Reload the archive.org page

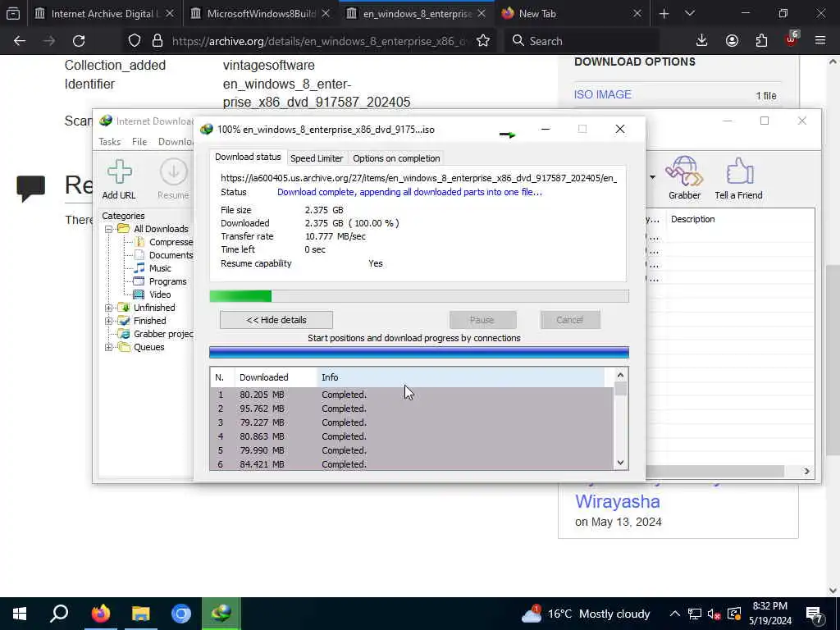[x=79, y=41]
